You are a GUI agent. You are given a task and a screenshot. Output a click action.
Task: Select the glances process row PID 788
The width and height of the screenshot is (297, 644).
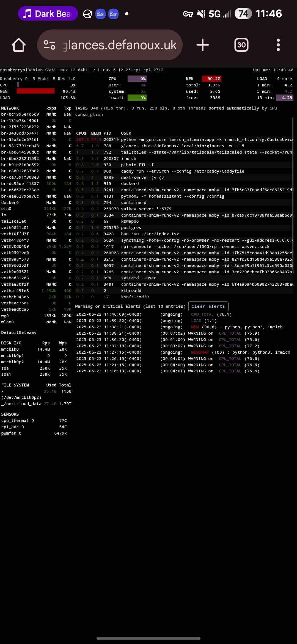tap(184, 146)
